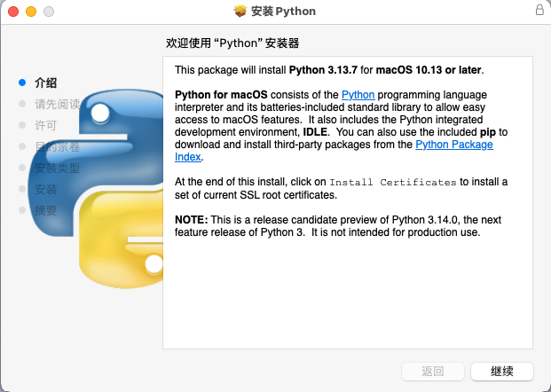Screen dimensions: 551x392
Task: Select the 摘要 step in the sidebar
Action: 45,210
